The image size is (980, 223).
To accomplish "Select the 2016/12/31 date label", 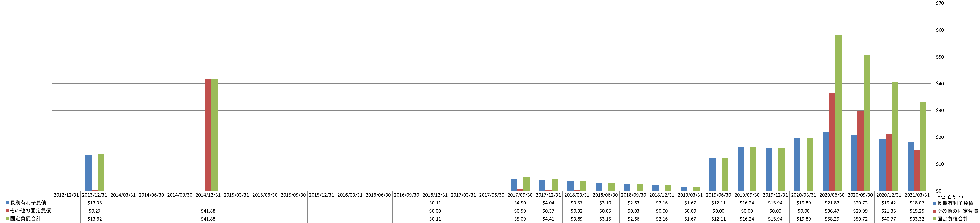I will [435, 195].
